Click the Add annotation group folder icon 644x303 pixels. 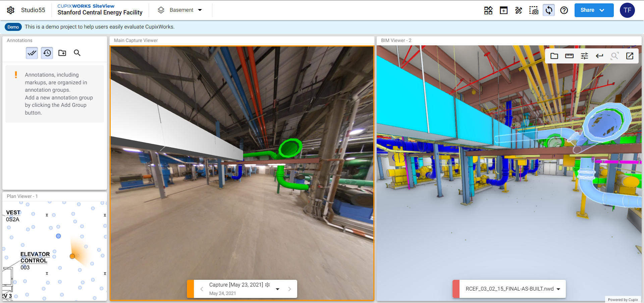[x=62, y=53]
